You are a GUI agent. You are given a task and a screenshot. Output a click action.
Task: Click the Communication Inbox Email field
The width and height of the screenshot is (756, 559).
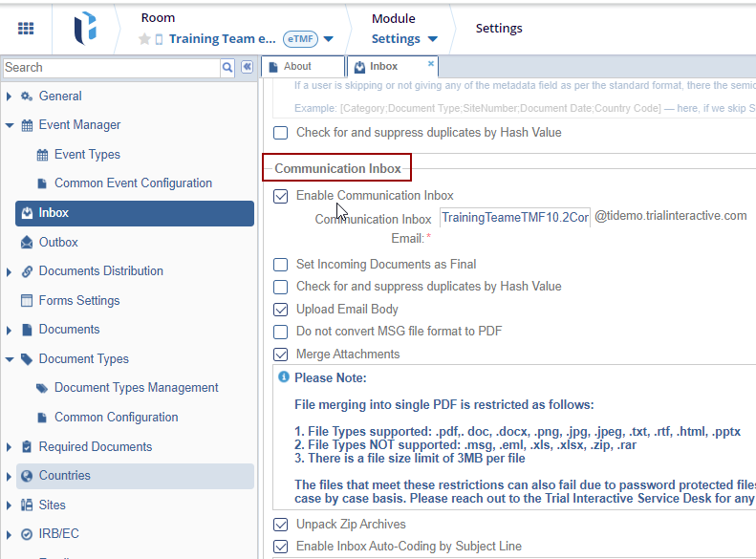tap(514, 218)
